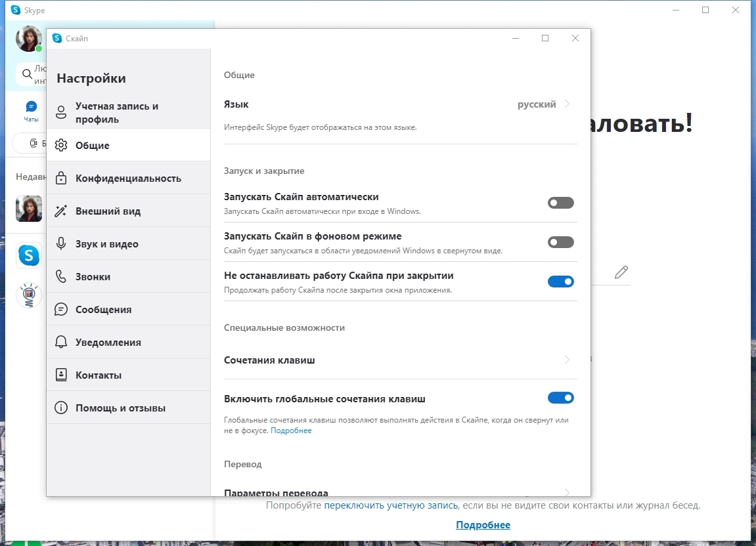Toggle Запускать Скайп автоматически switch
Viewport: 756px width, 546px height.
[561, 203]
